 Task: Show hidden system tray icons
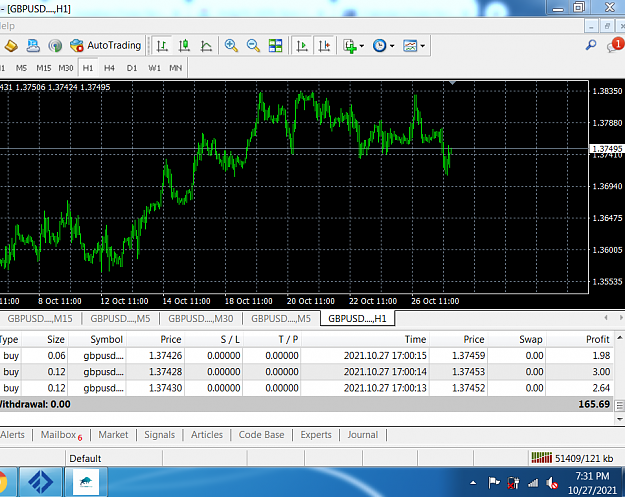click(x=473, y=483)
